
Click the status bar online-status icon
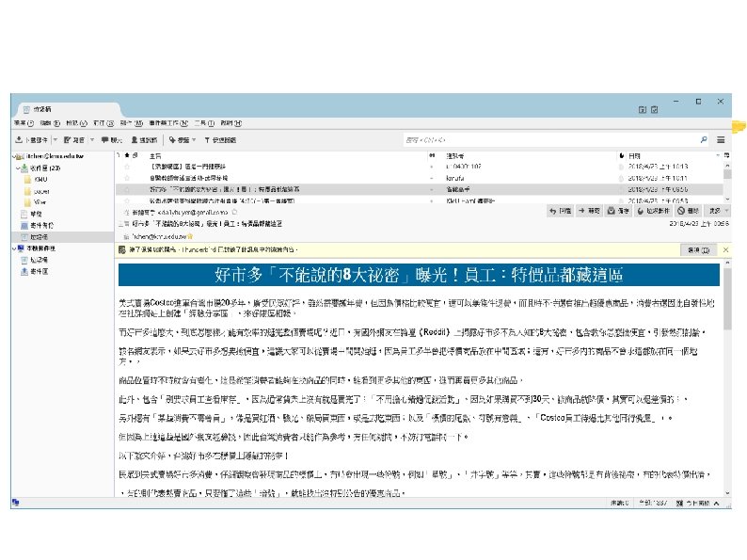16,503
